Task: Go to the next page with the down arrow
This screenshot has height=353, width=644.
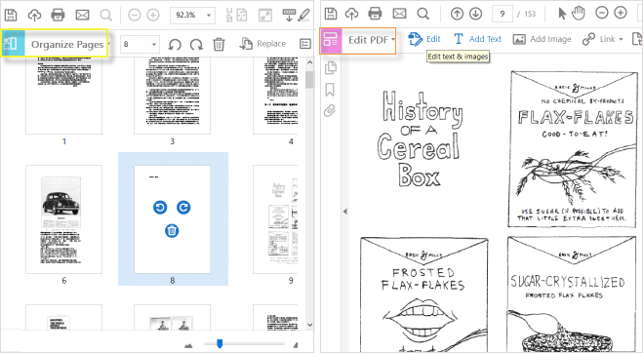Action: tap(475, 14)
